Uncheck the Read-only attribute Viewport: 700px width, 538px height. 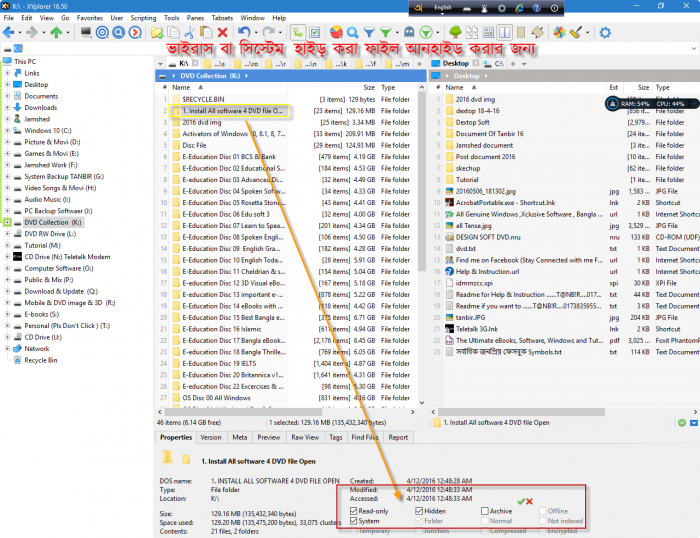click(354, 511)
